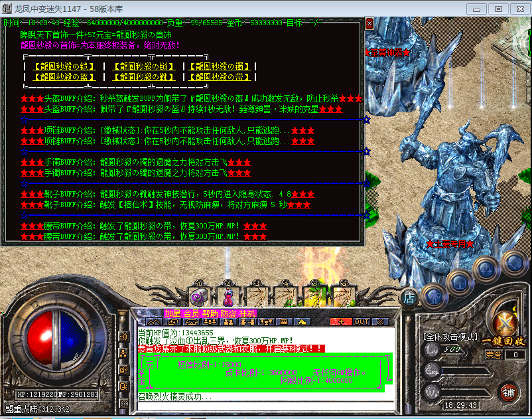This screenshot has width=532, height=419.
Task: Close the NPC dialog with red X
Action: coord(369,24)
